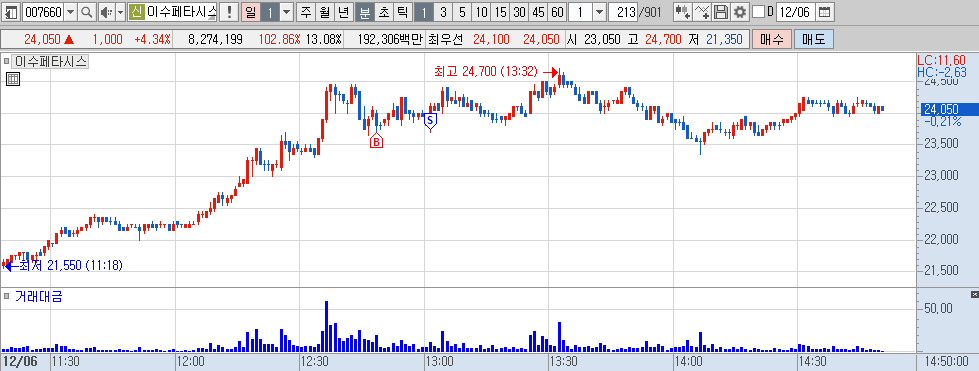979x371 pixels.
Task: Select the 1 minute interval button
Action: point(423,12)
